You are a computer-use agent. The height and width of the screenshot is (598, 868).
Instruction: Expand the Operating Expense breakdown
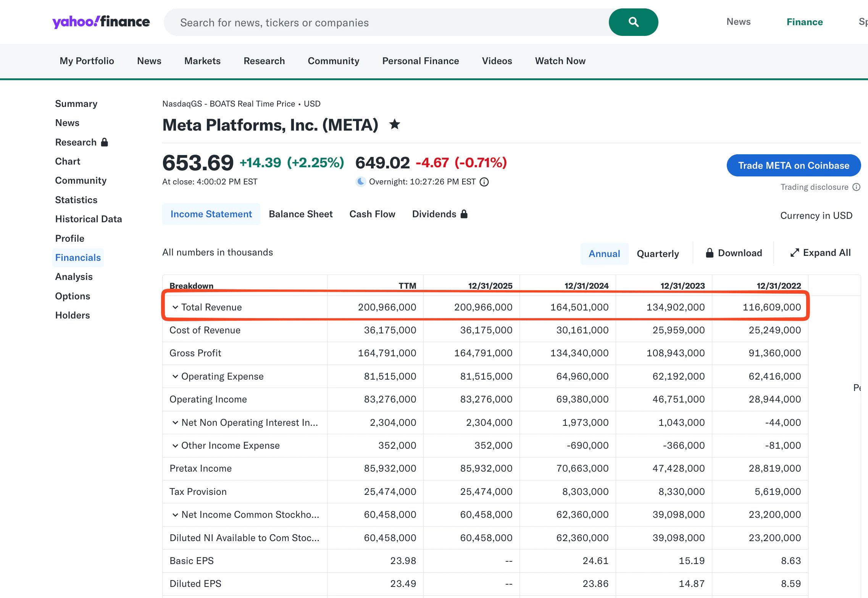tap(176, 376)
